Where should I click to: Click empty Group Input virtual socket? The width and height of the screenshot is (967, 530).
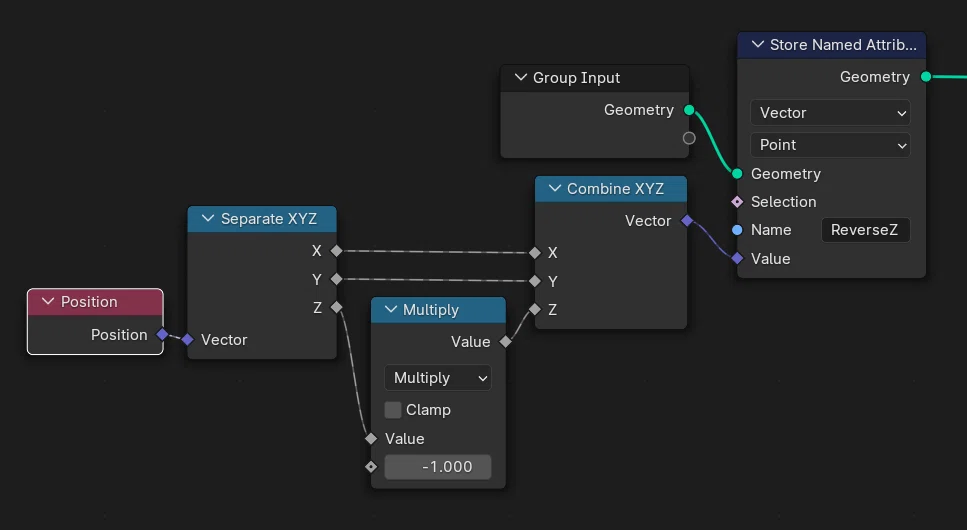(689, 138)
